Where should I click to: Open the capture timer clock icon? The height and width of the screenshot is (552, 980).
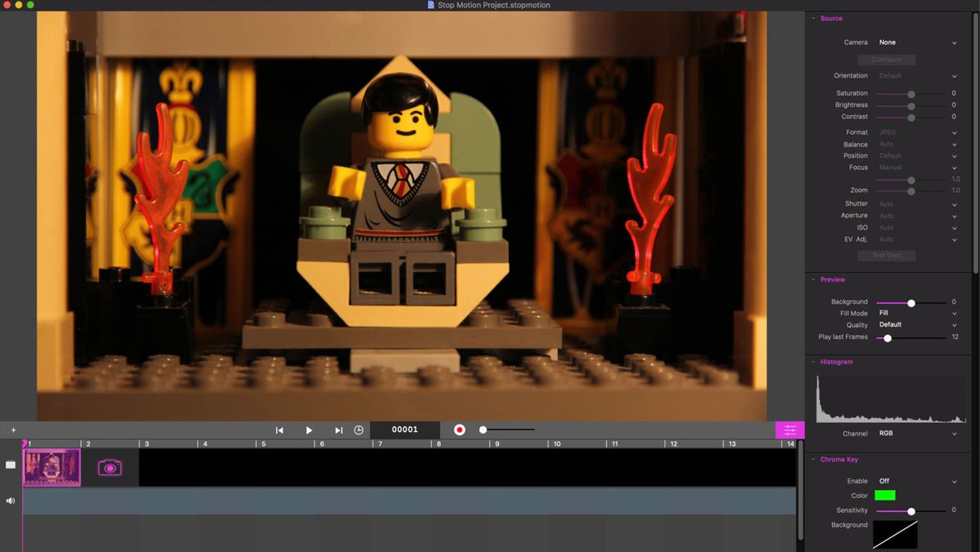point(359,429)
